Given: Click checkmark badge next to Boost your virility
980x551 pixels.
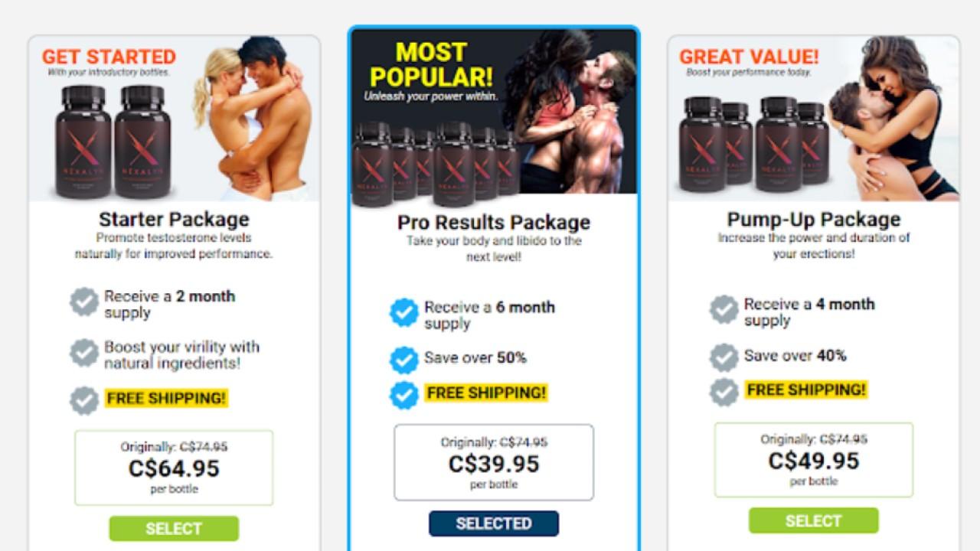Looking at the screenshot, I should (84, 354).
